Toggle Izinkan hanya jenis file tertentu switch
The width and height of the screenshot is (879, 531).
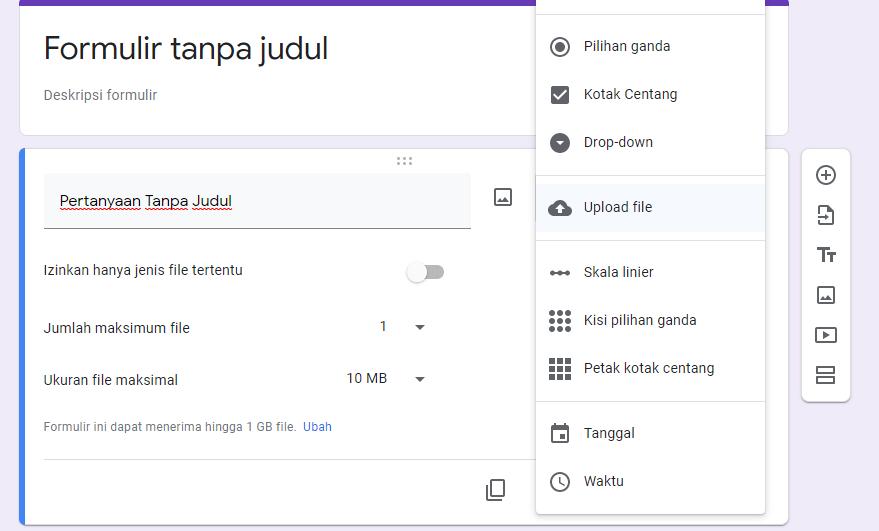click(x=425, y=273)
